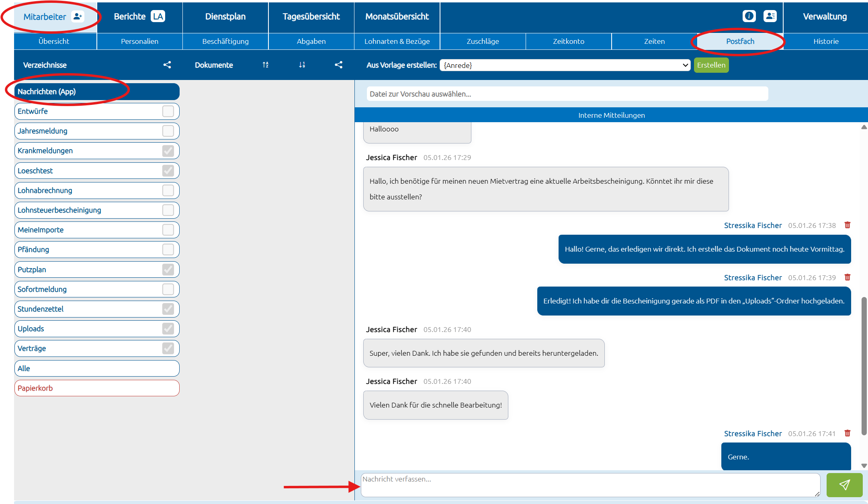Open the 'Aus Vorlage erstellen' dropdown
Viewport: 868px width, 504px height.
(565, 65)
